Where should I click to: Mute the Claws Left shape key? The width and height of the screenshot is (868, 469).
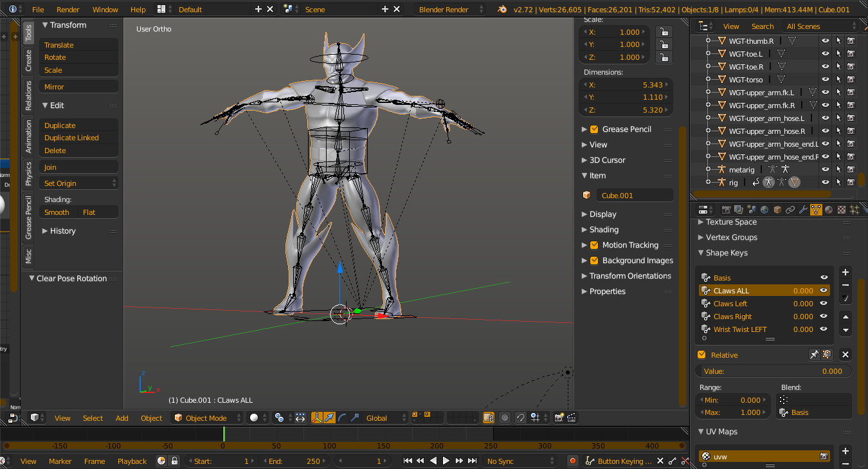[x=824, y=304]
